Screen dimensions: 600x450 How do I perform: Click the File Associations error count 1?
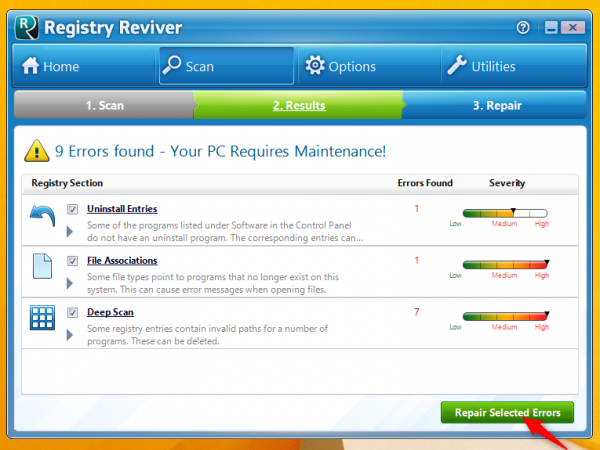pyautogui.click(x=416, y=260)
